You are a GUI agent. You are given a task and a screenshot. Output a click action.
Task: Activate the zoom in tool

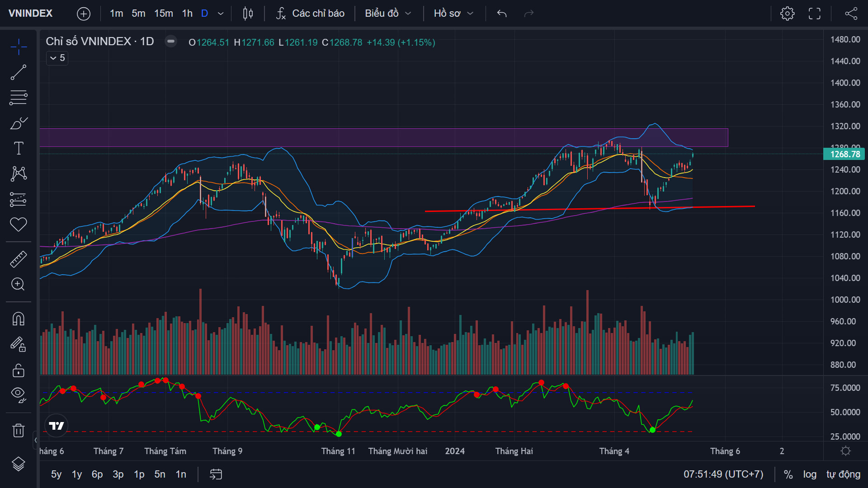[19, 284]
